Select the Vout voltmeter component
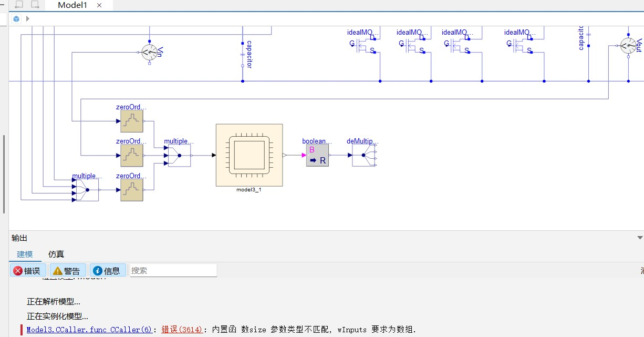 pyautogui.click(x=629, y=46)
